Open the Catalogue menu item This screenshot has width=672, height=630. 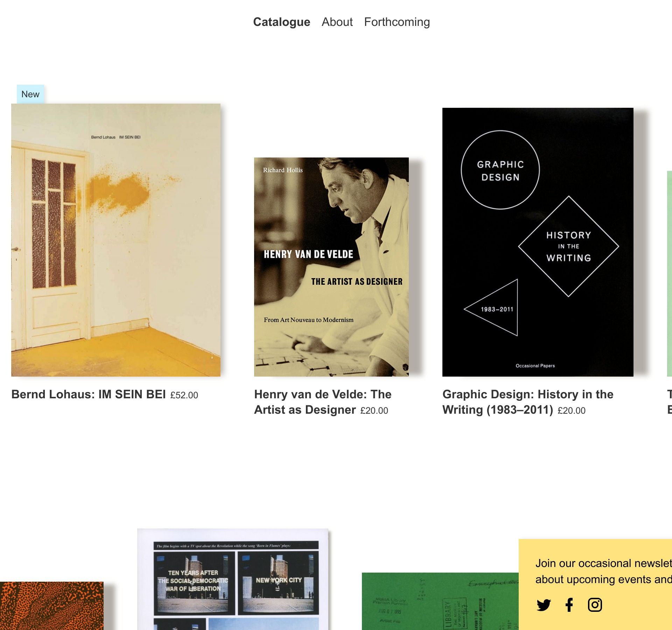tap(281, 22)
